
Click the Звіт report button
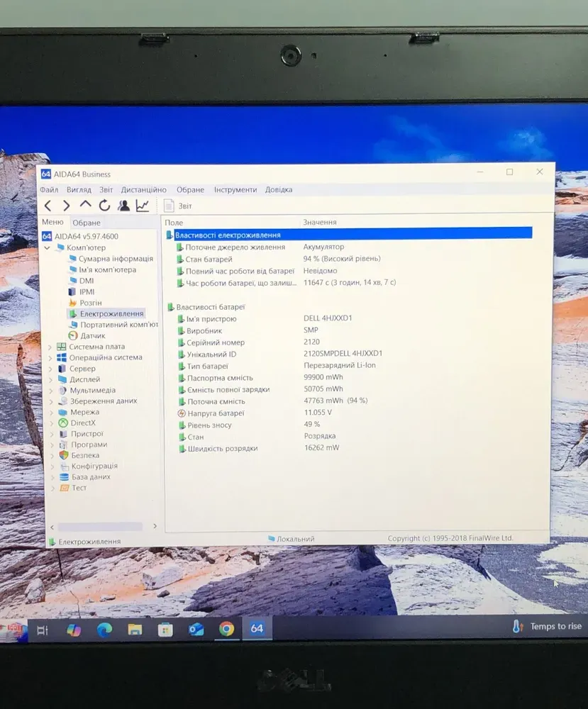click(178, 206)
